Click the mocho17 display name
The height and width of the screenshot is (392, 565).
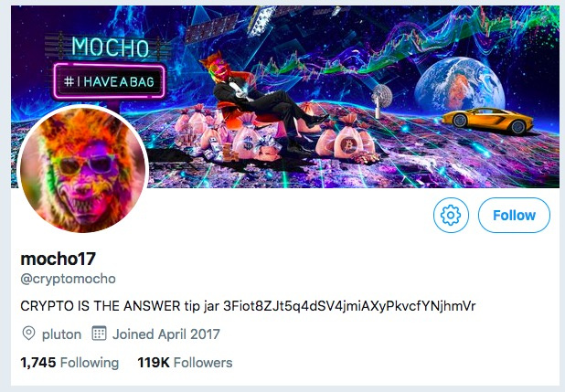(x=58, y=259)
